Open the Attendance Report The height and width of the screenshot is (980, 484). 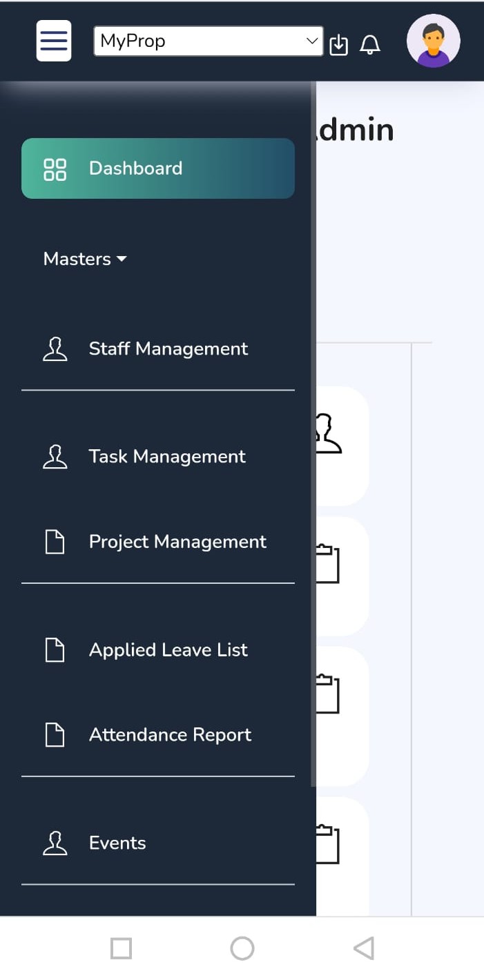coord(170,735)
